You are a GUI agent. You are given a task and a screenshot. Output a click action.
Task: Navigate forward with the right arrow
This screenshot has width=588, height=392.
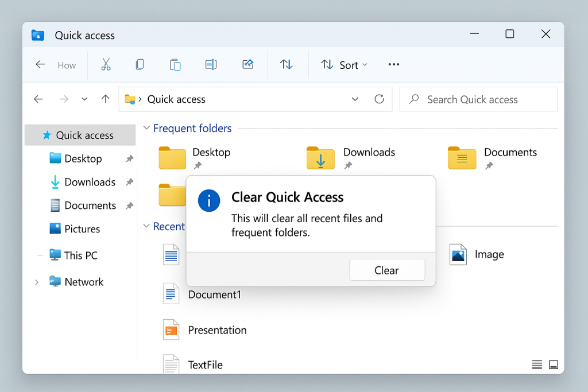tap(64, 99)
